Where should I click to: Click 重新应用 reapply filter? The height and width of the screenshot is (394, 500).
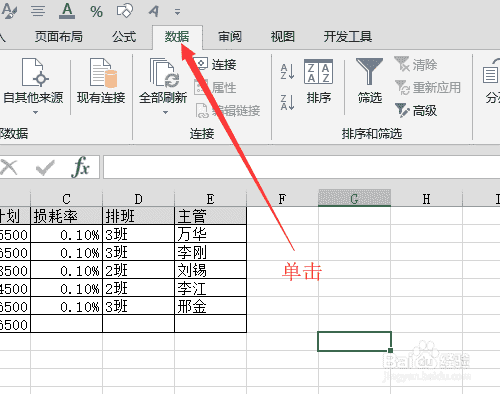(x=428, y=88)
